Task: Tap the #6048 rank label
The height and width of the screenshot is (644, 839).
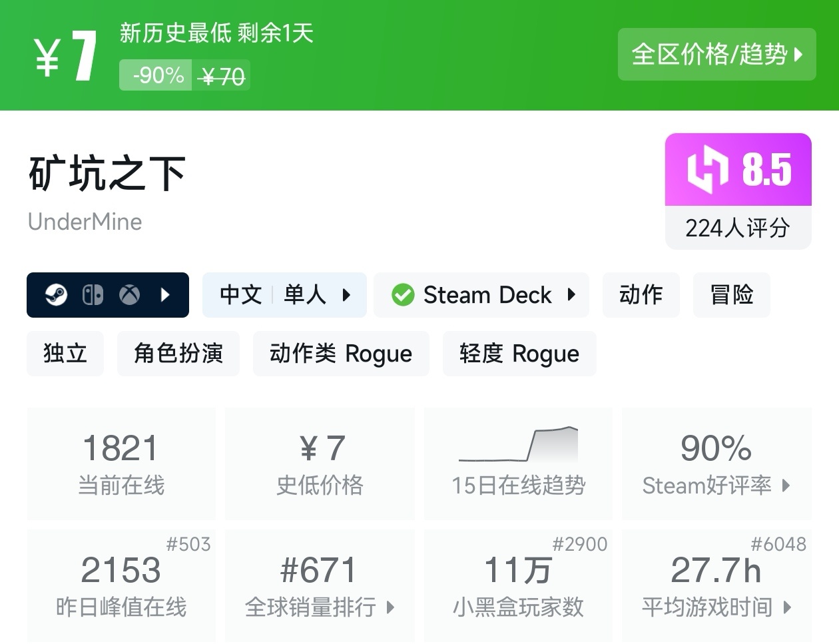Action: tap(778, 544)
